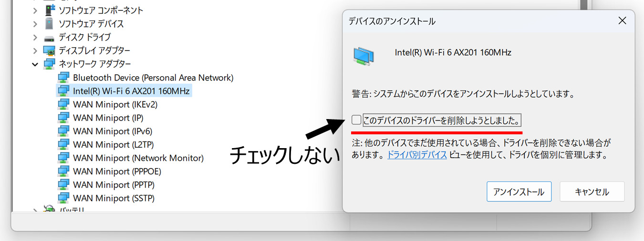
Task: Click the Network Adapters category icon
Action: [x=50, y=64]
